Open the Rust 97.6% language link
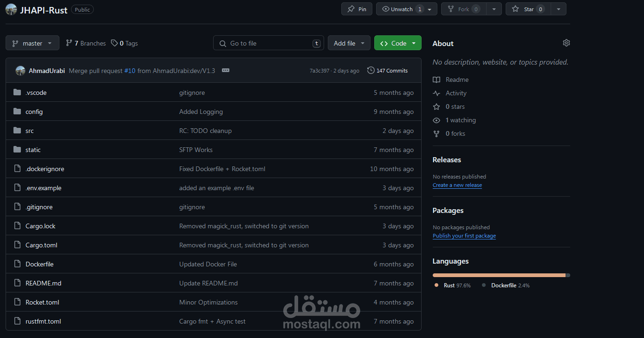This screenshot has width=644, height=338. click(453, 285)
